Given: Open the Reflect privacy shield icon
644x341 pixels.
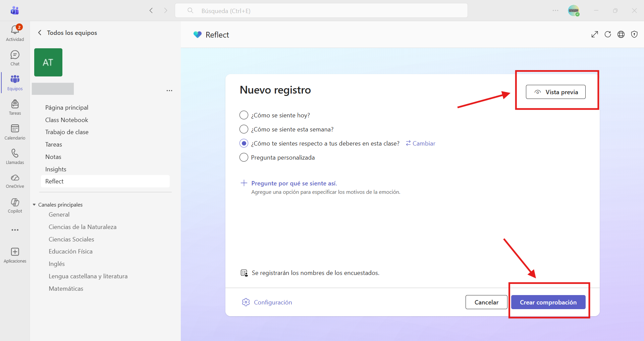Looking at the screenshot, I should point(634,34).
